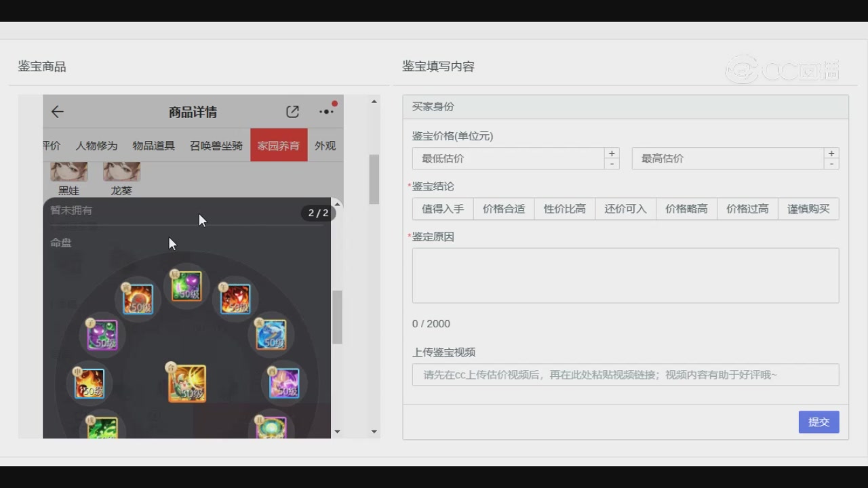Click the inner 命盘 panel scrollbar thumb
The width and height of the screenshot is (868, 488).
[x=337, y=317]
